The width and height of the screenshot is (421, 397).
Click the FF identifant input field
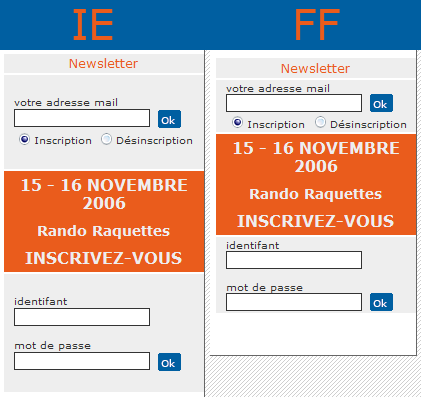[294, 260]
